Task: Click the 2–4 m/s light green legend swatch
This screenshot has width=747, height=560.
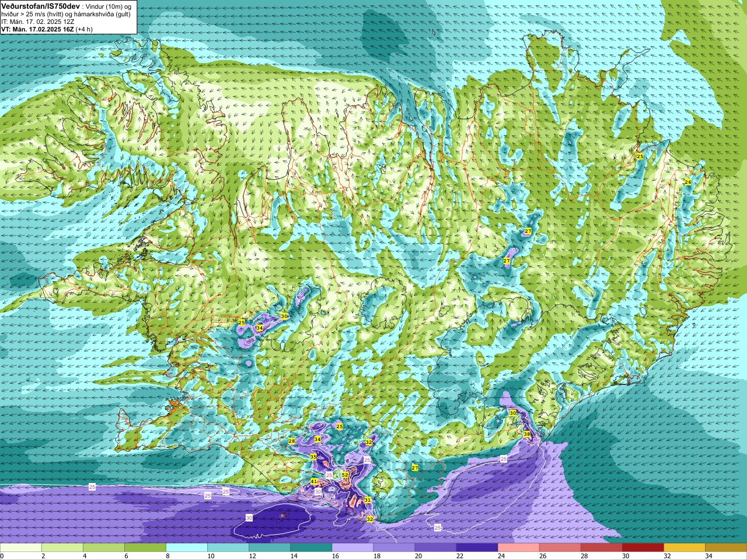Action: point(62,548)
